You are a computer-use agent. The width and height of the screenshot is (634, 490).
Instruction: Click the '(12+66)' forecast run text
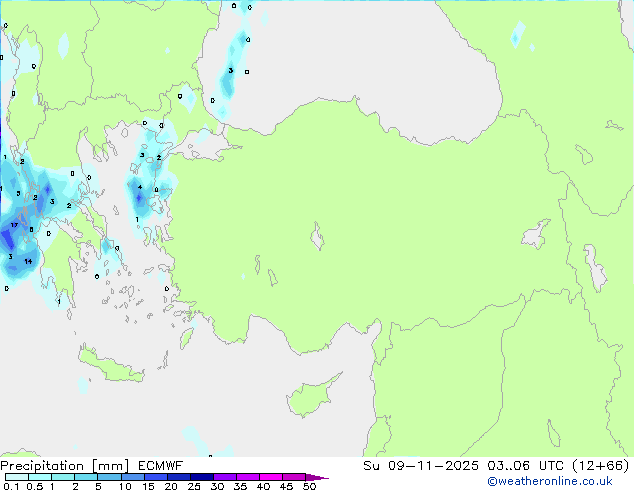coord(601,466)
